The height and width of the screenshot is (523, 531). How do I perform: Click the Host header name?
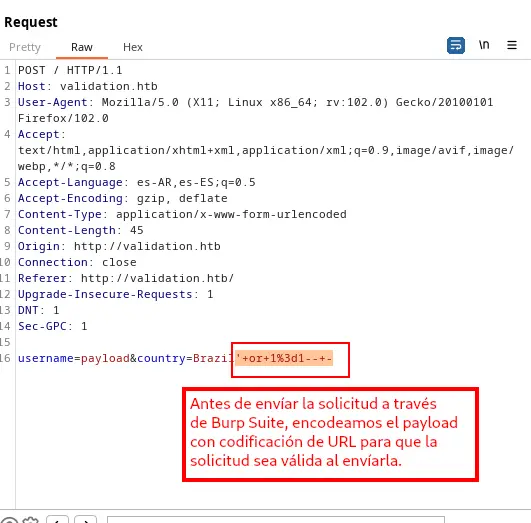pos(31,86)
